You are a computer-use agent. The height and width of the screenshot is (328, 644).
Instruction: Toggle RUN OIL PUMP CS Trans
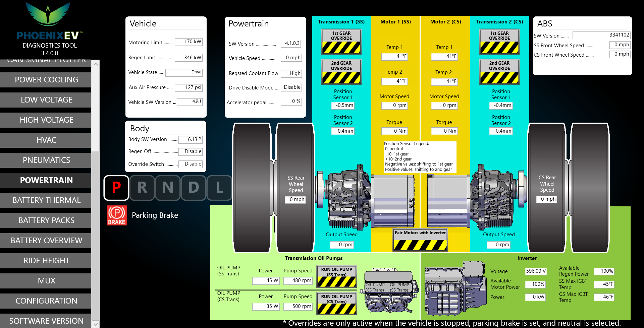(336, 304)
